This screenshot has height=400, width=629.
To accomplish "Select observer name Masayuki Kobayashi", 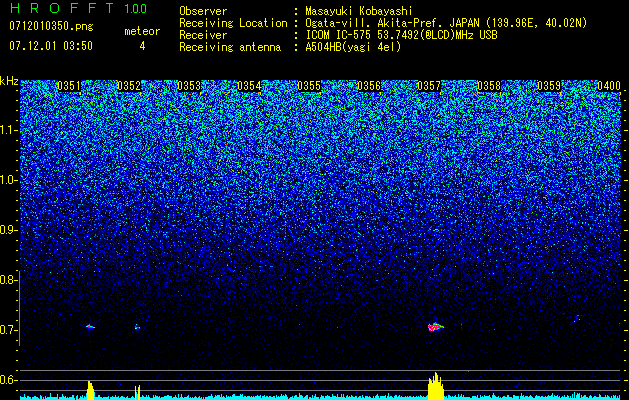I will point(359,11).
